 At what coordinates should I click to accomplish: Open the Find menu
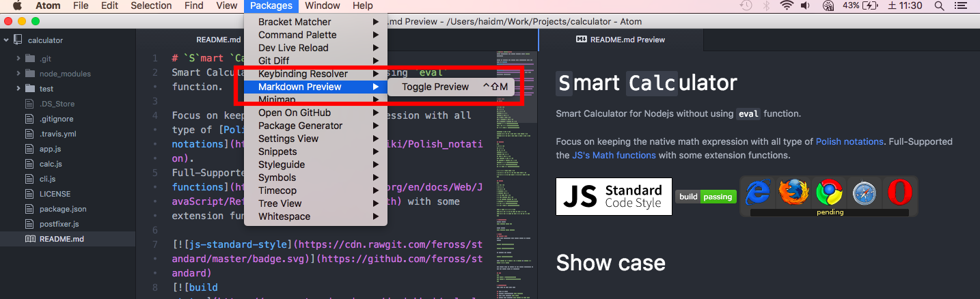[194, 5]
